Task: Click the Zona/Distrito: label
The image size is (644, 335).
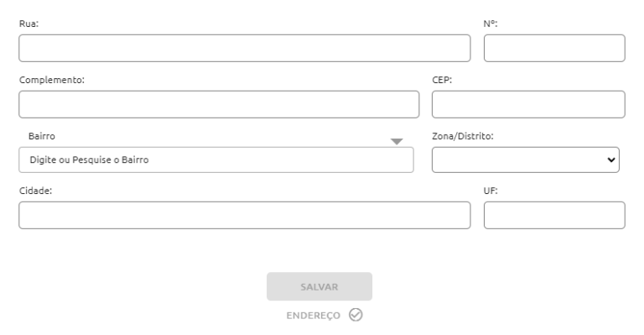Action: (x=463, y=136)
